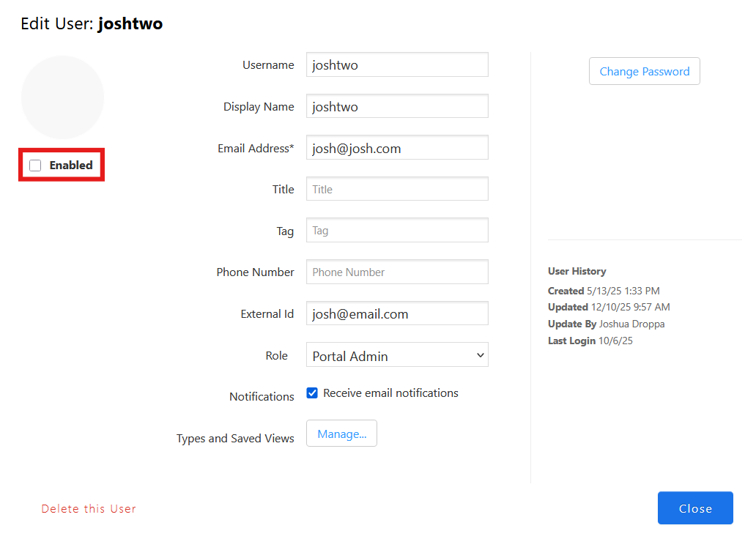Click the Last Login date text
Image resolution: width=756 pixels, height=539 pixels.
(614, 341)
